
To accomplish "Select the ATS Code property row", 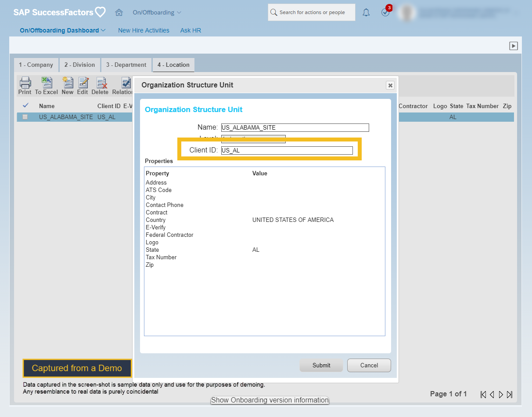I will point(158,190).
